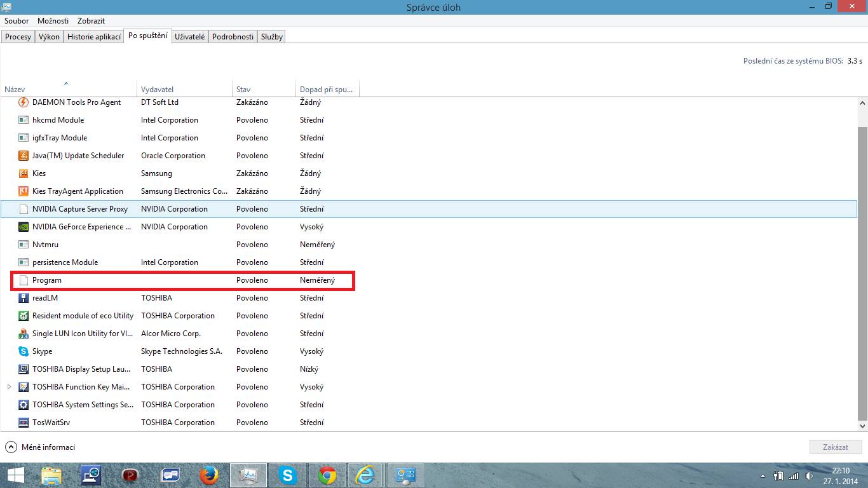Screen dimensions: 868x488
Task: Click the Kies TrayAgent Application icon
Action: (24, 191)
